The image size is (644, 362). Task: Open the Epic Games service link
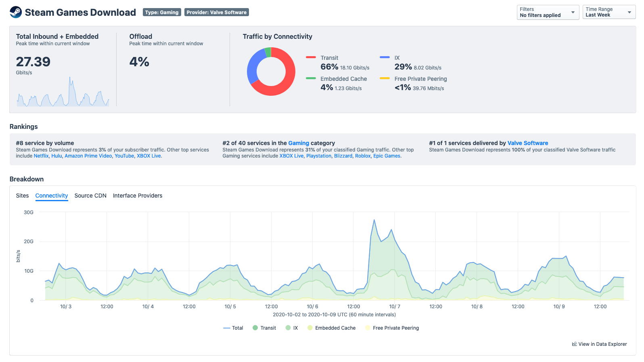[x=387, y=156]
